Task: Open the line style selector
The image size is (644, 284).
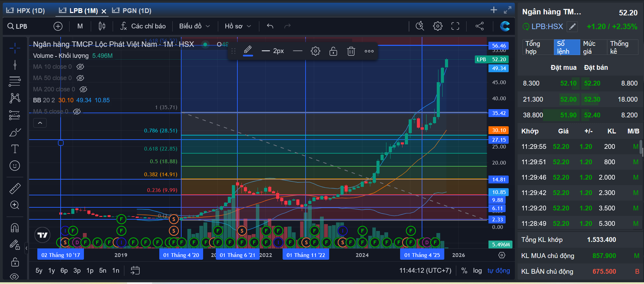Action: [x=298, y=51]
